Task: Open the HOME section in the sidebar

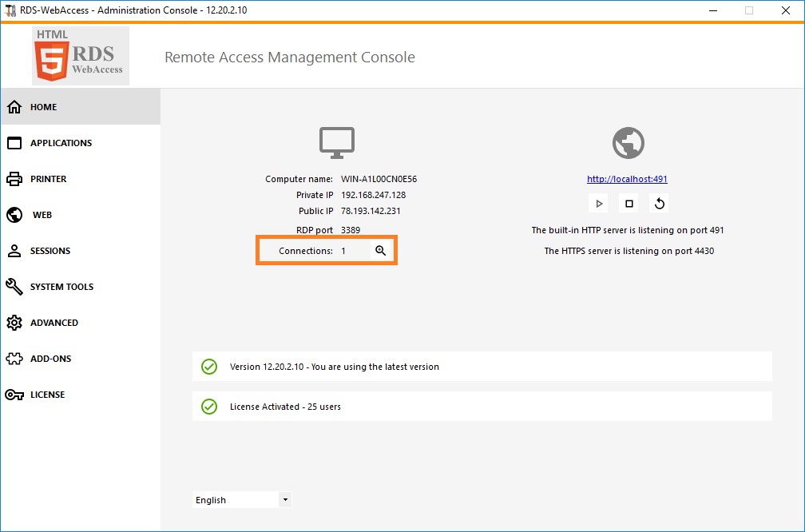Action: [x=81, y=107]
